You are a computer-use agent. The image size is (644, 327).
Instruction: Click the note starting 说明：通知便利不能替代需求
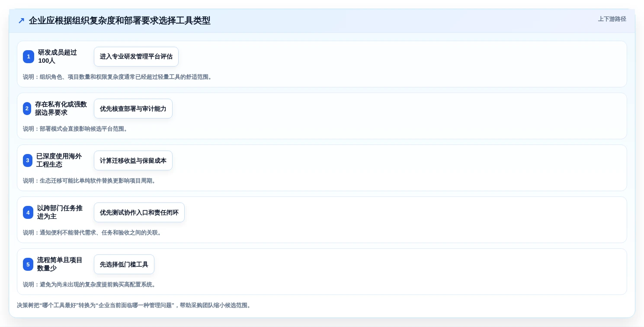tap(93, 233)
